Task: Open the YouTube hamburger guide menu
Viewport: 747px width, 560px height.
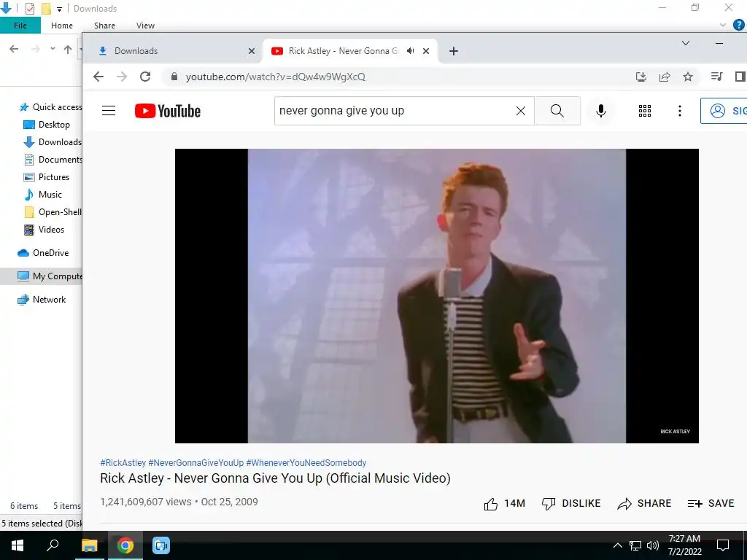Action: (x=109, y=111)
